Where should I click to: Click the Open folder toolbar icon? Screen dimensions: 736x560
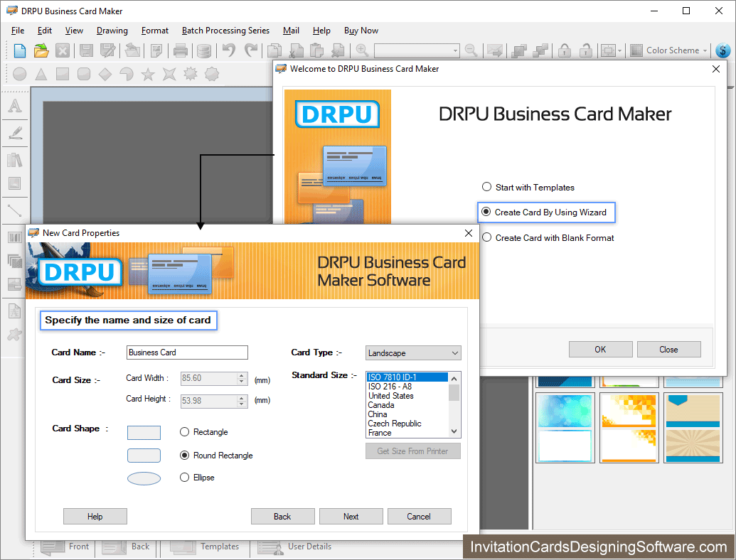tap(41, 50)
